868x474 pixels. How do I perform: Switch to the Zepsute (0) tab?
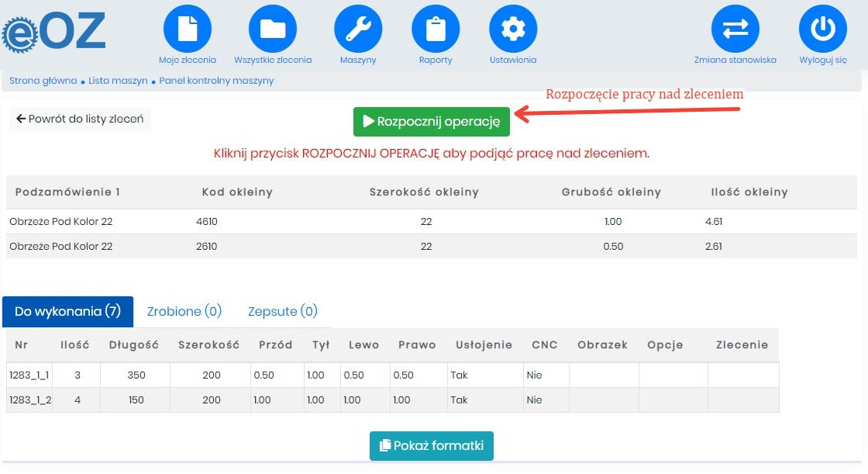click(283, 311)
